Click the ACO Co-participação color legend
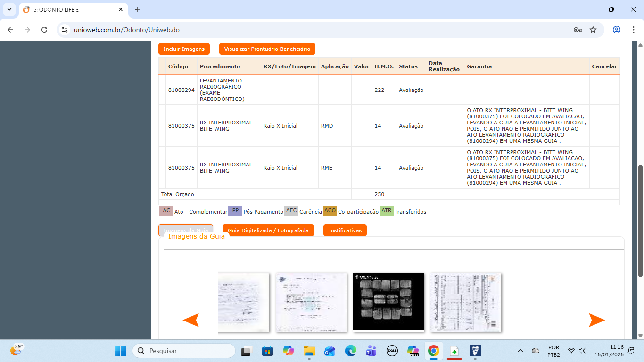Screen dimensions: 644x362 330,211
